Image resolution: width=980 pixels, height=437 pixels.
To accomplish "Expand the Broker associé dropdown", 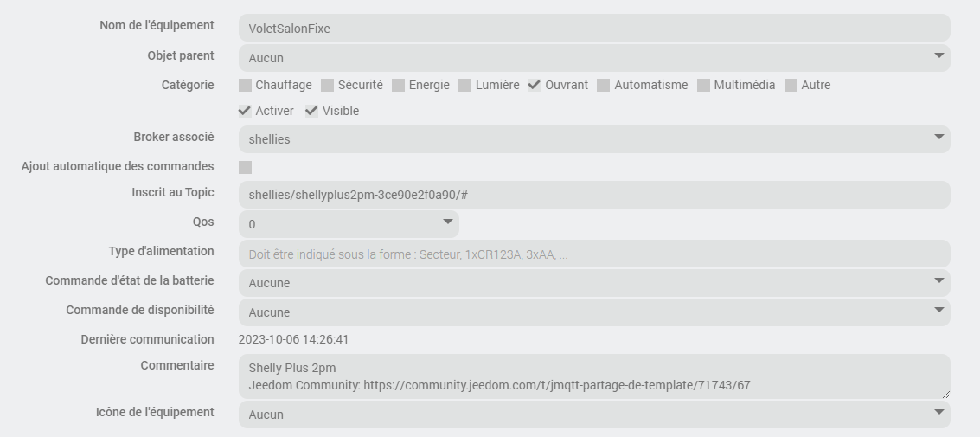I will pyautogui.click(x=593, y=139).
